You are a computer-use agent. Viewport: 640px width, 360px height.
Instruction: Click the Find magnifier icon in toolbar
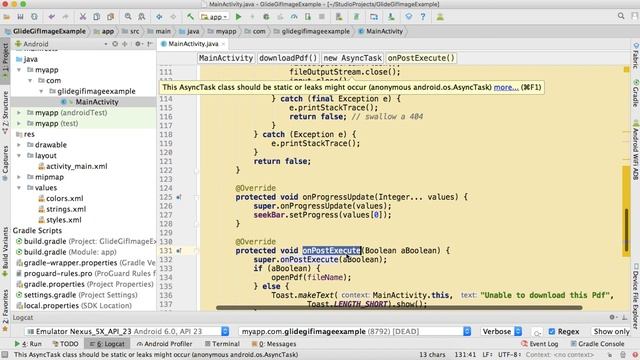click(x=128, y=17)
